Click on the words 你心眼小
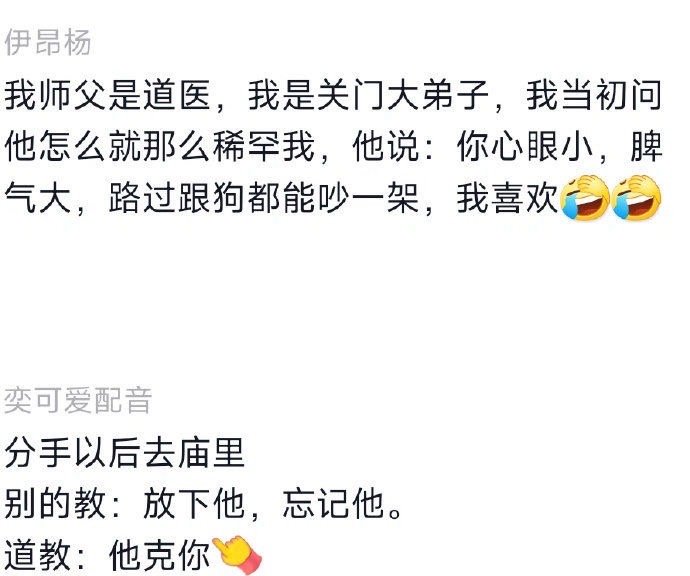This screenshot has width=690, height=576. (x=524, y=147)
